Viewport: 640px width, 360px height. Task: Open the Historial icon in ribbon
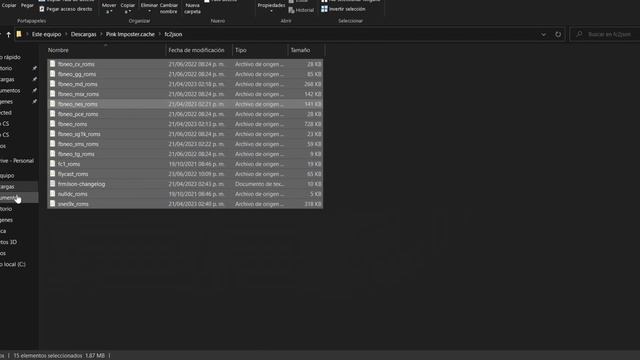(291, 10)
